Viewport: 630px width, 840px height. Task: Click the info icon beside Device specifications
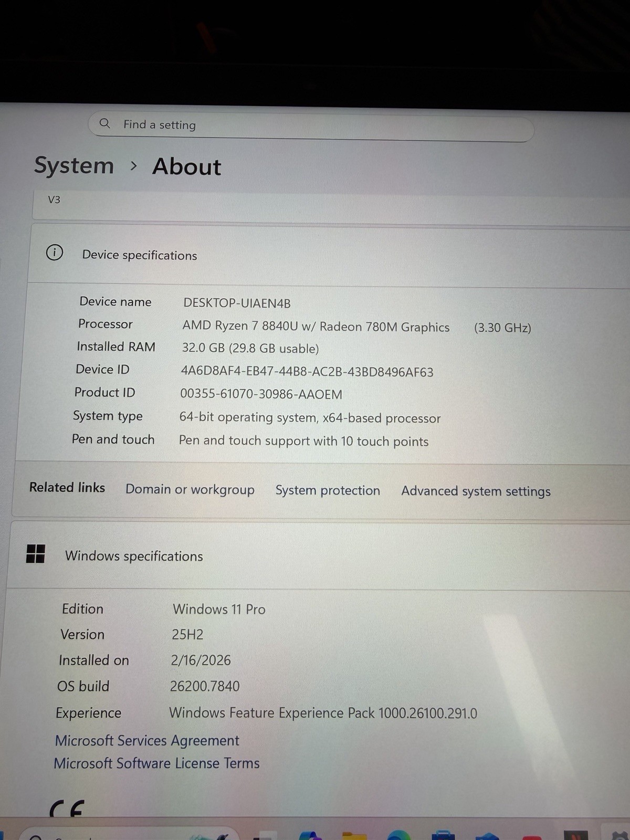55,253
